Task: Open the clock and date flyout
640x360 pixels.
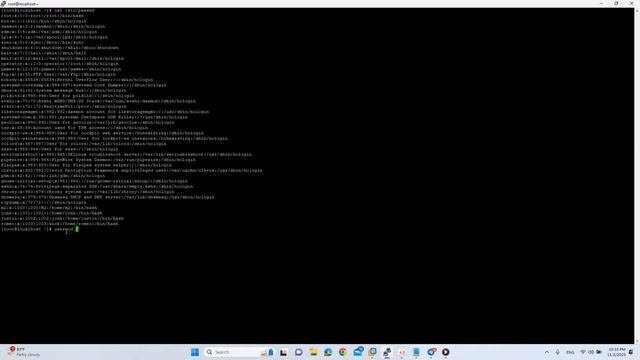Action: (x=616, y=352)
